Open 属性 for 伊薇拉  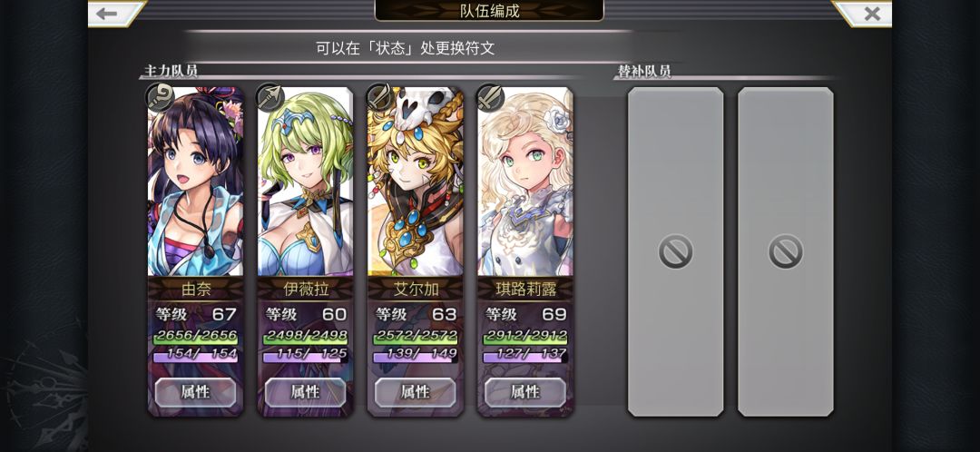click(x=306, y=392)
